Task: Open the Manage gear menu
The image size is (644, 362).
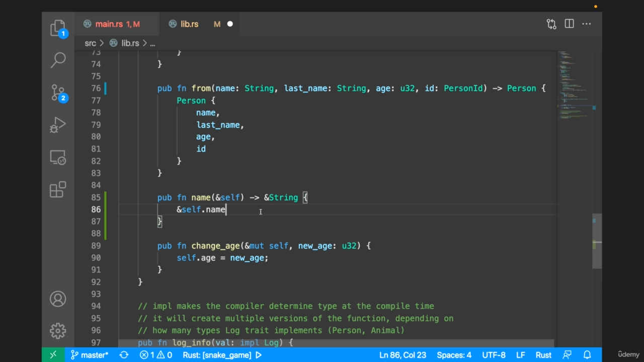Action: pos(58,331)
